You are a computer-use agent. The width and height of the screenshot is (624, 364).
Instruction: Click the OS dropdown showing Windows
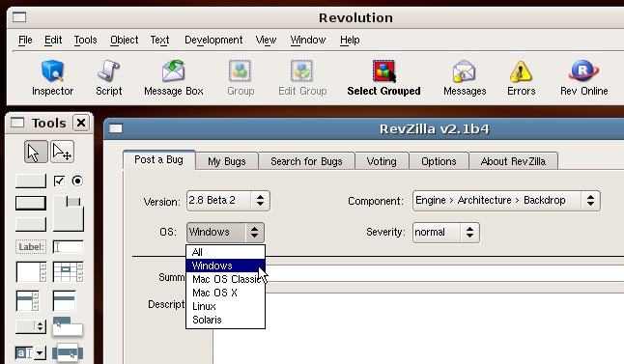225,233
